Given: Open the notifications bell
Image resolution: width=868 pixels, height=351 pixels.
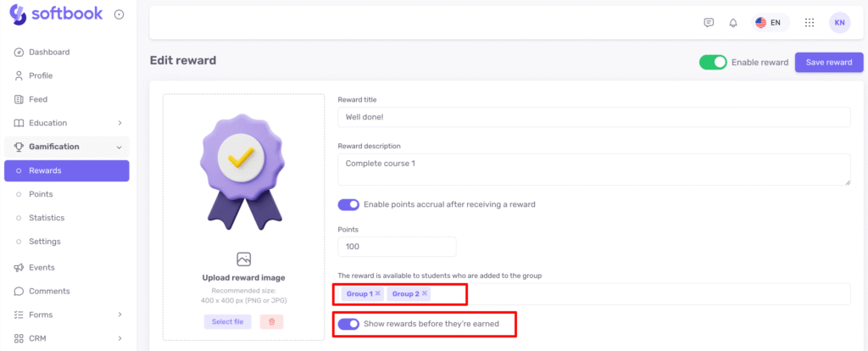Looking at the screenshot, I should 733,23.
